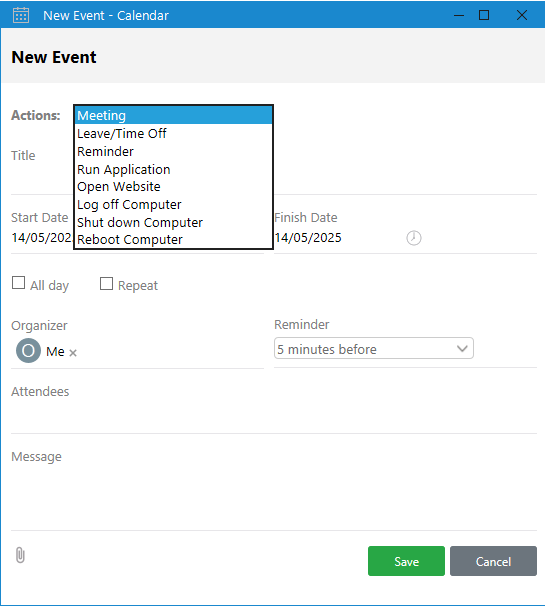
Task: Choose Reboot Computer action
Action: coord(174,240)
